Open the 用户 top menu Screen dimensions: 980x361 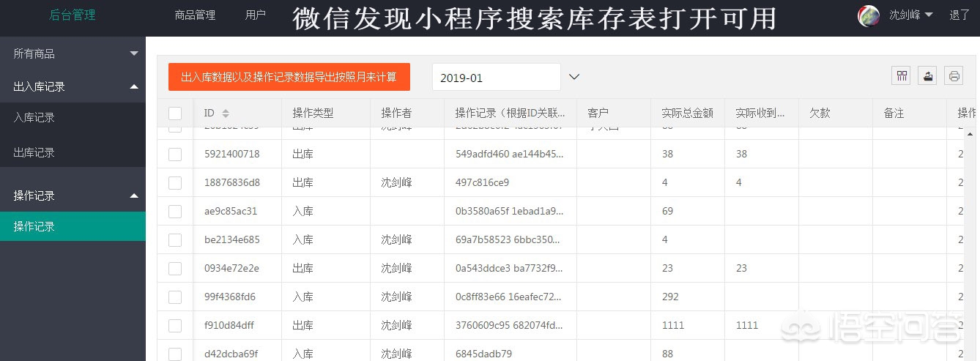point(256,15)
